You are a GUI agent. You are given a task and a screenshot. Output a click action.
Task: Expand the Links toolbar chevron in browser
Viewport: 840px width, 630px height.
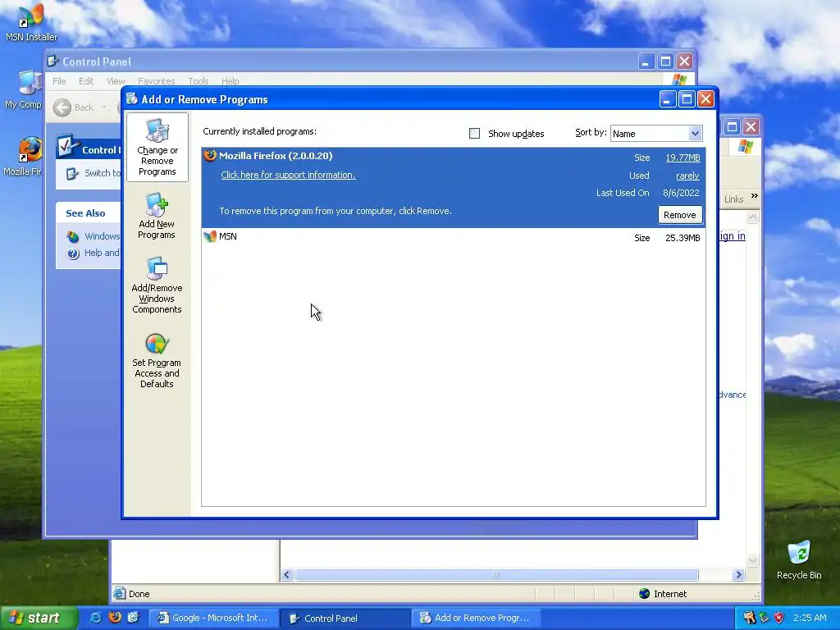click(755, 196)
